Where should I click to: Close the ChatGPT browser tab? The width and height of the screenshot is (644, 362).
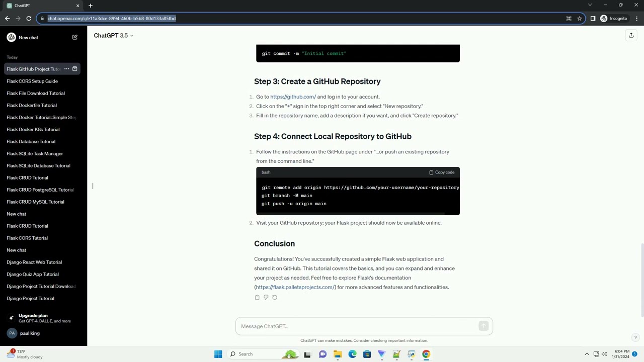(x=77, y=6)
